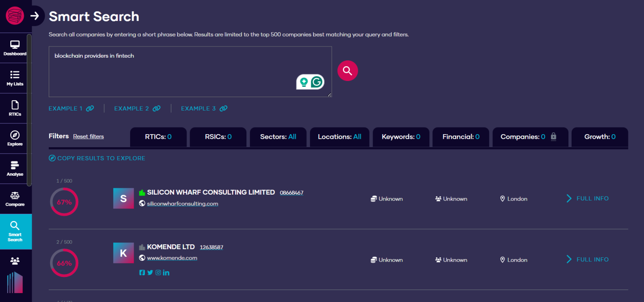Image resolution: width=644 pixels, height=302 pixels.
Task: Open Analyse in sidebar
Action: pyautogui.click(x=15, y=169)
